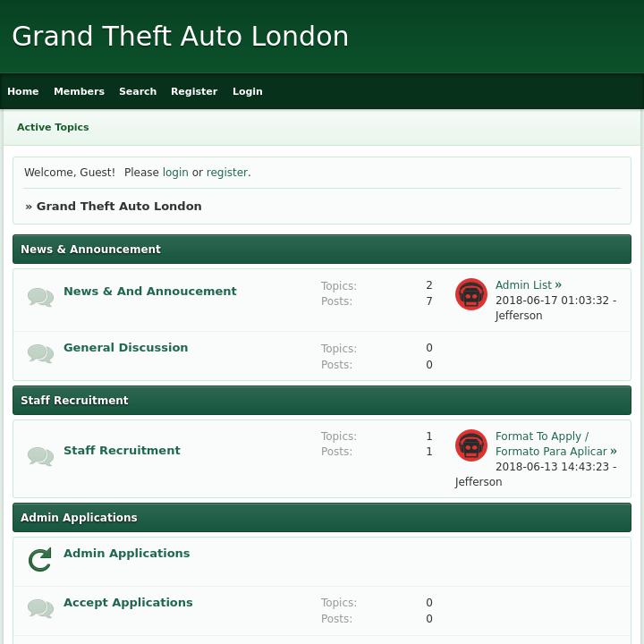Open the Home menu item

tap(23, 91)
